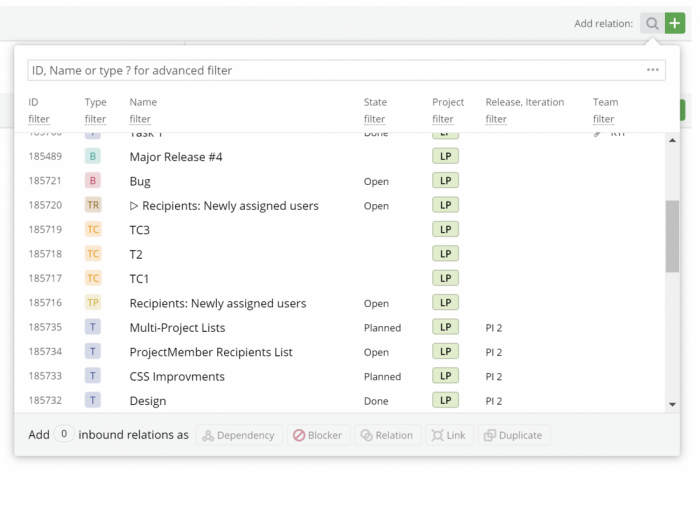Click the search magnifier icon beside Add relation

point(652,23)
